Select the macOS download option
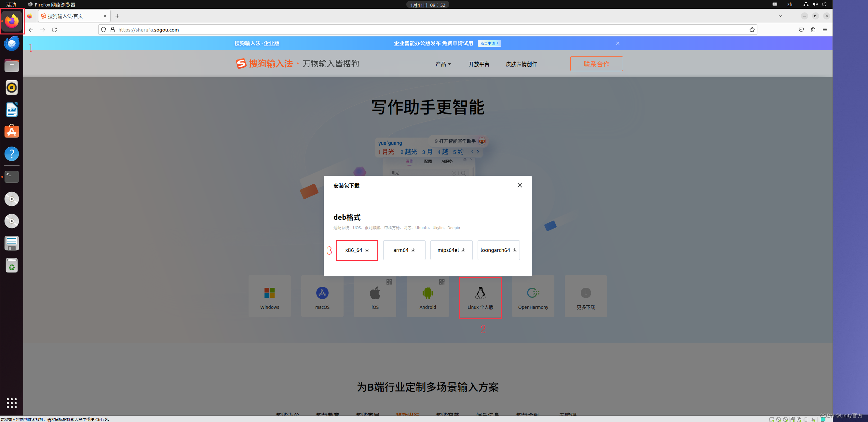868x422 pixels. [322, 296]
